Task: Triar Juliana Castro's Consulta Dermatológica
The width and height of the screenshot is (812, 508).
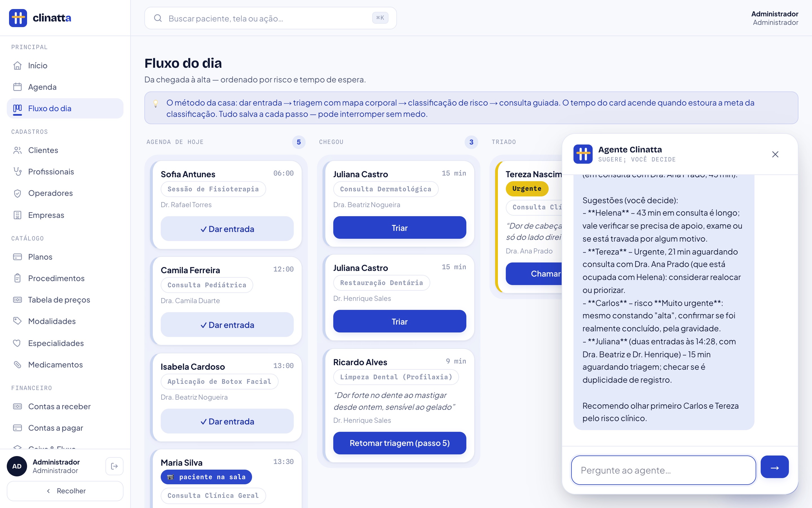Action: coord(400,228)
